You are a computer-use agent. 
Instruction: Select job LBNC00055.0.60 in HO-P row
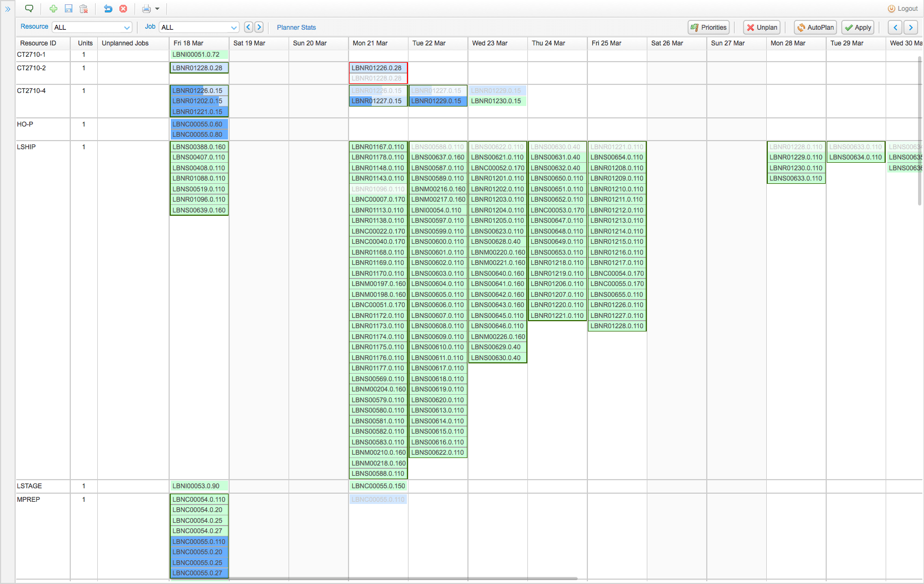(199, 124)
